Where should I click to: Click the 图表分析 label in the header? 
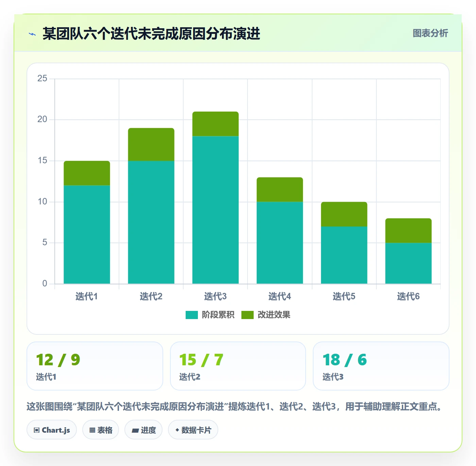[430, 33]
